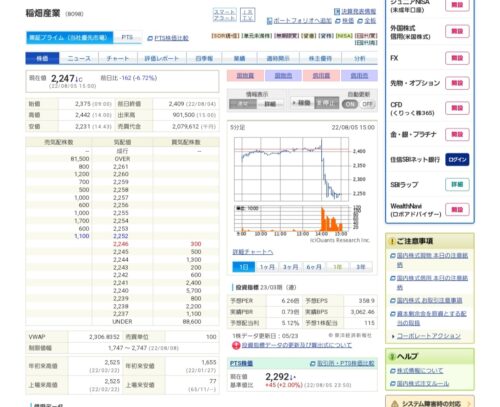Viewport: 500px width, 407px height.
Task: Open the 評価レポート tab
Action: (x=162, y=58)
